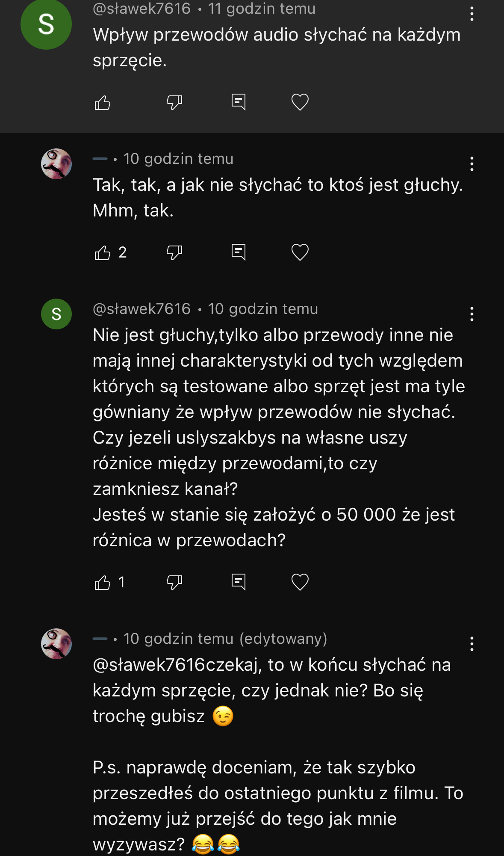This screenshot has width=504, height=856.
Task: Open options menu for the edited comment
Action: [472, 644]
